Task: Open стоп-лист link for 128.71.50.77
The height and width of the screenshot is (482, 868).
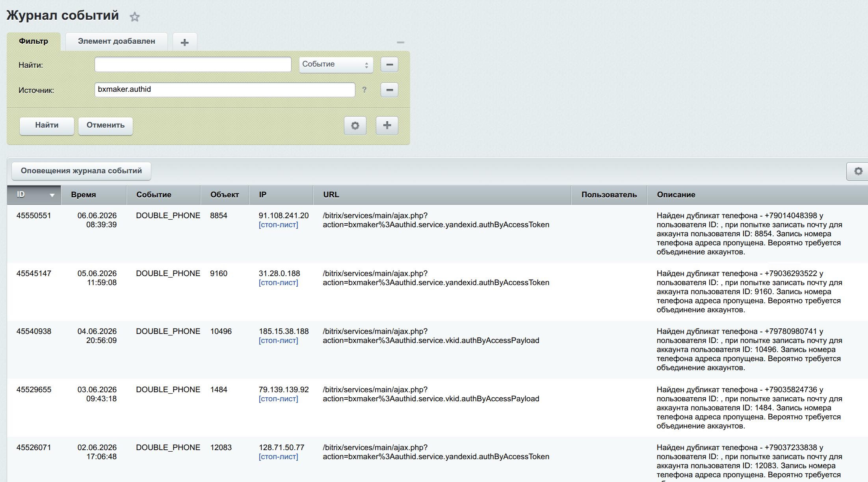Action: [278, 457]
